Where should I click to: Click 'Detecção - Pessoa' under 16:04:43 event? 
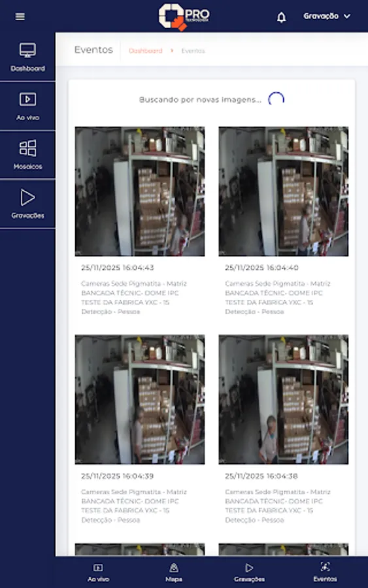(110, 312)
